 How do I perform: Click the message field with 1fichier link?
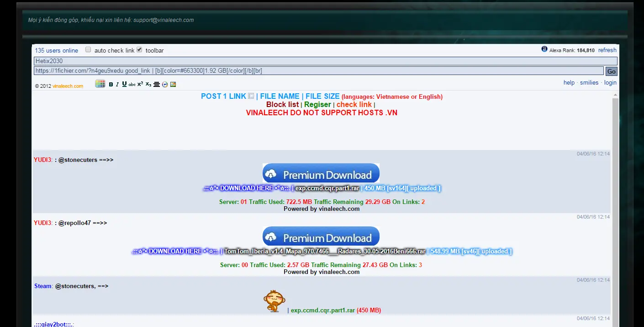[319, 71]
